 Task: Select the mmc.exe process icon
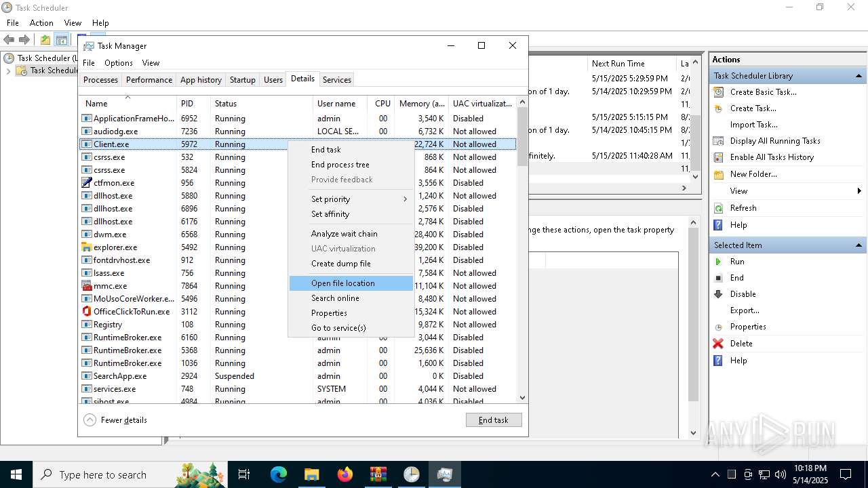(x=87, y=286)
